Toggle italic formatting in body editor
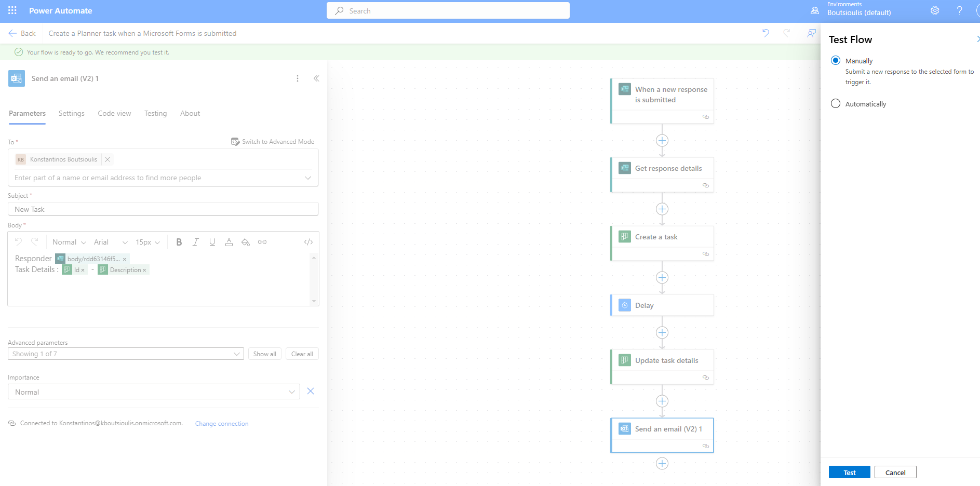Image resolution: width=980 pixels, height=486 pixels. (196, 242)
